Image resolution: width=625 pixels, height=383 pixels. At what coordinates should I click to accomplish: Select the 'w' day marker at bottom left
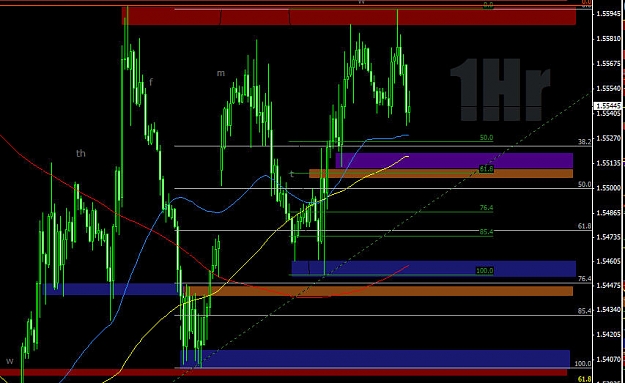click(10, 361)
